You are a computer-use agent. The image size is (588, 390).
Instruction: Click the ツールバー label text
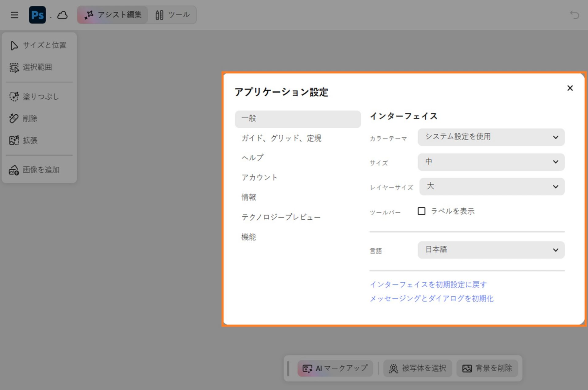385,212
